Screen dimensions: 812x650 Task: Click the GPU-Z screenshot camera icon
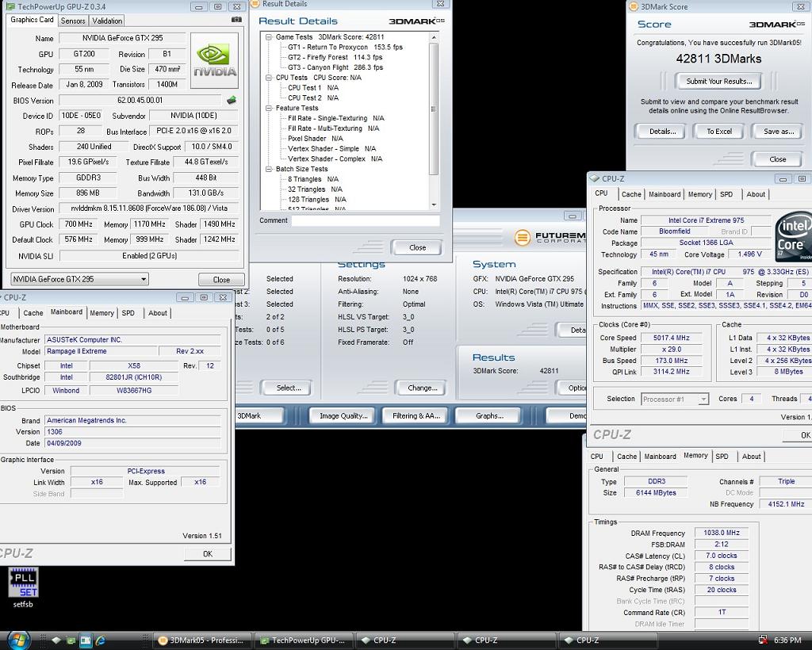[236, 20]
